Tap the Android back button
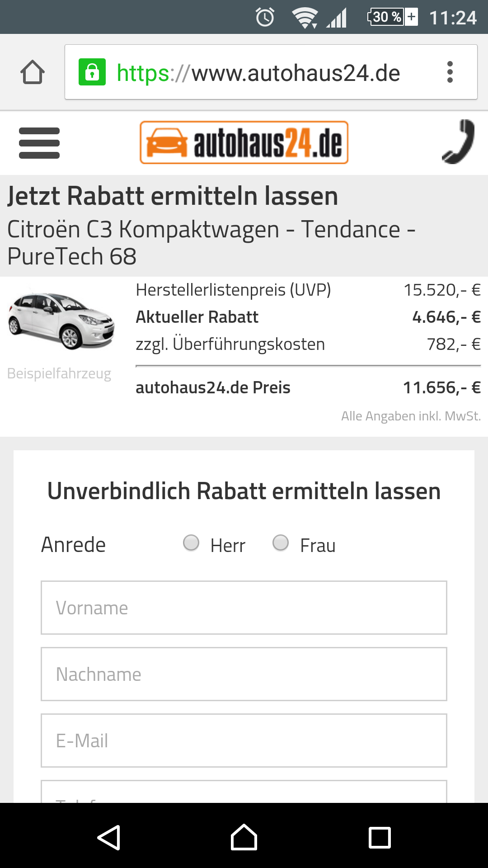The height and width of the screenshot is (868, 488). coord(109,838)
